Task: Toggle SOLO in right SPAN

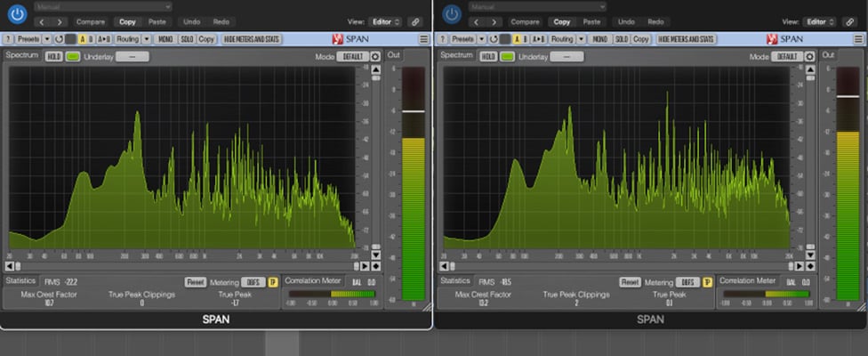Action: 623,39
